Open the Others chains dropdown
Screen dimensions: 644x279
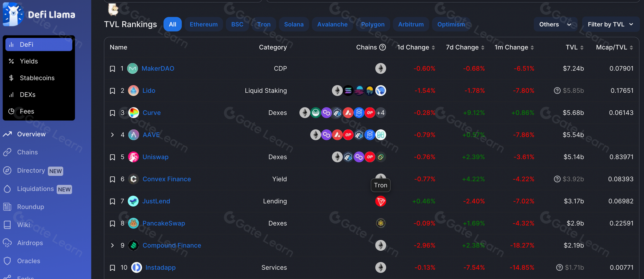[555, 24]
